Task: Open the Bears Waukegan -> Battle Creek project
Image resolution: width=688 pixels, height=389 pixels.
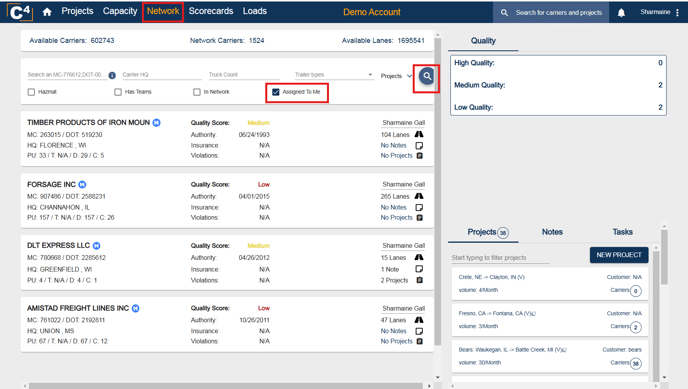Action: click(550, 357)
